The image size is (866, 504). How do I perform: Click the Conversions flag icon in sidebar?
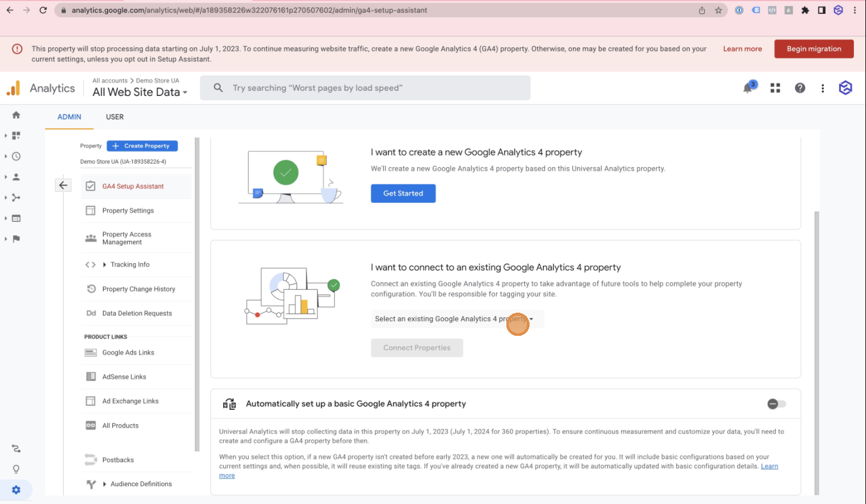click(x=16, y=239)
